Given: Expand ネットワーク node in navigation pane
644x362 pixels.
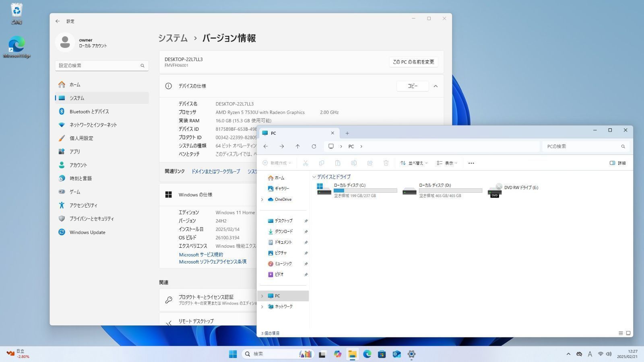Looking at the screenshot, I should click(x=262, y=306).
